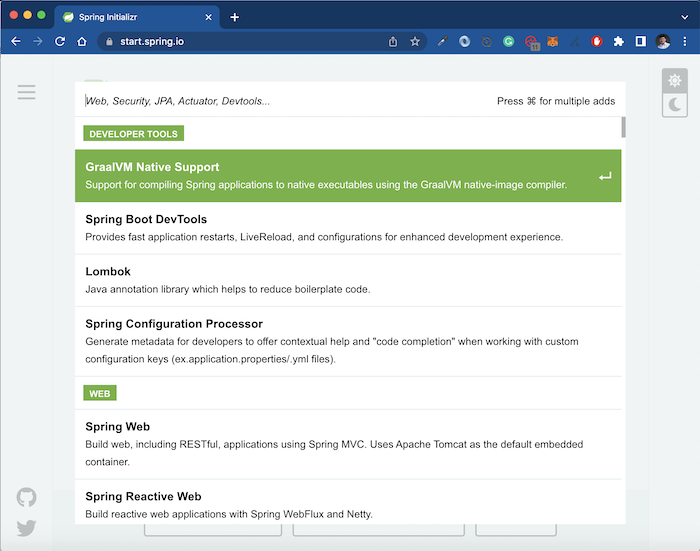The image size is (700, 551).
Task: Toggle the browser side panel
Action: (x=641, y=42)
